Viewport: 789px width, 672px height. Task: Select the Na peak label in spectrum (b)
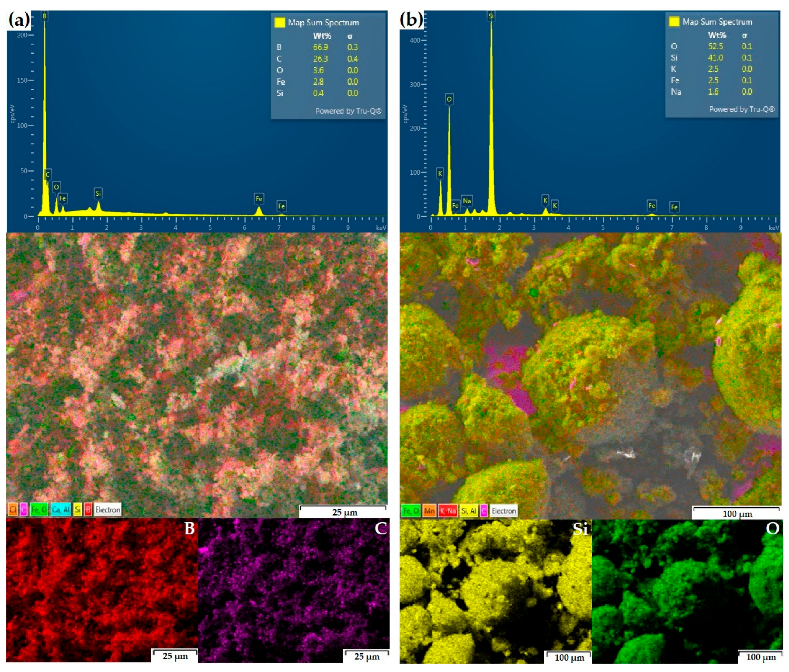point(467,201)
